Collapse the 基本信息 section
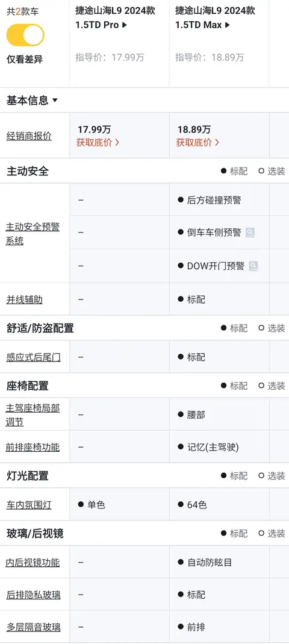The height and width of the screenshot is (644, 289). pyautogui.click(x=32, y=100)
